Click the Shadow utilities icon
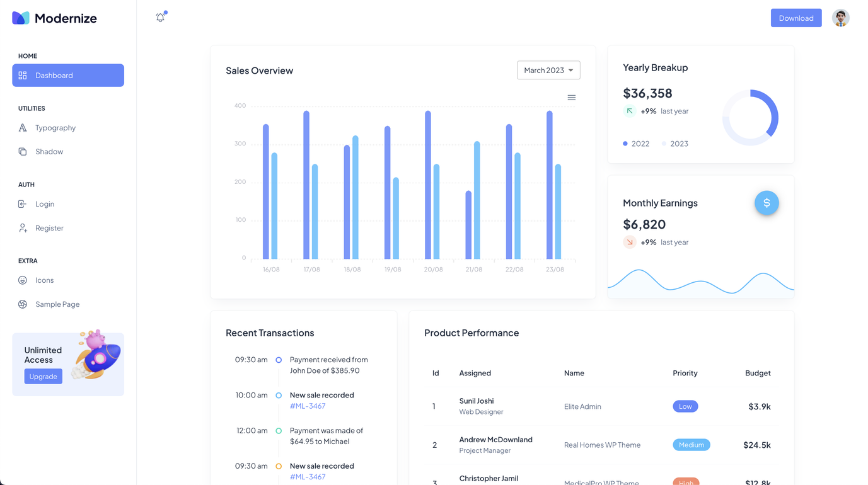The height and width of the screenshot is (485, 868). [x=22, y=151]
